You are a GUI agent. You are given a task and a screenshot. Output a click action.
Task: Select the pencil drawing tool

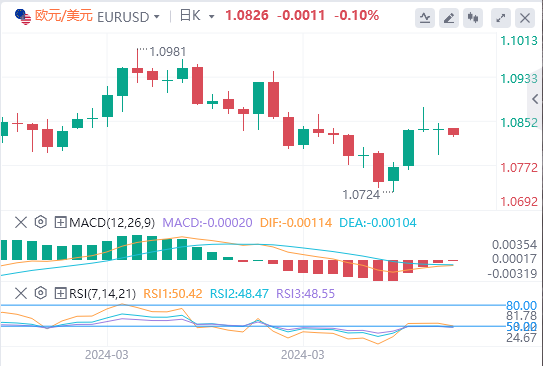coord(449,18)
